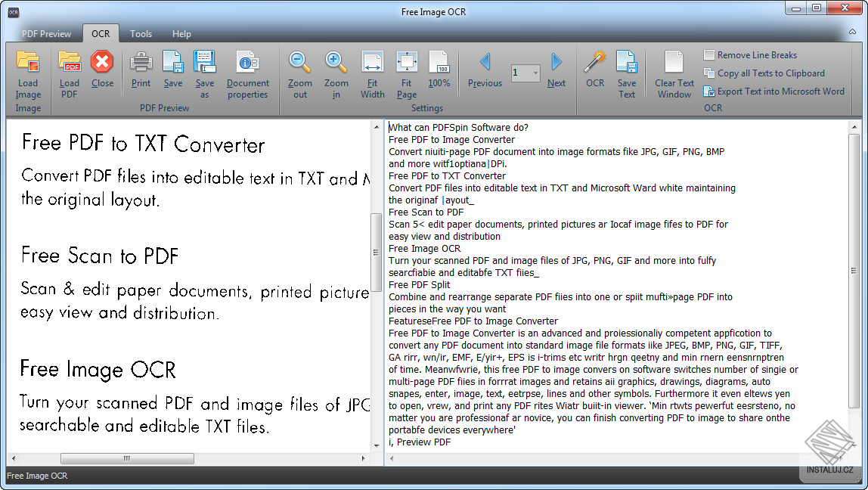Click the app icon in the title bar
Viewport: 868px width, 490px height.
tap(14, 11)
